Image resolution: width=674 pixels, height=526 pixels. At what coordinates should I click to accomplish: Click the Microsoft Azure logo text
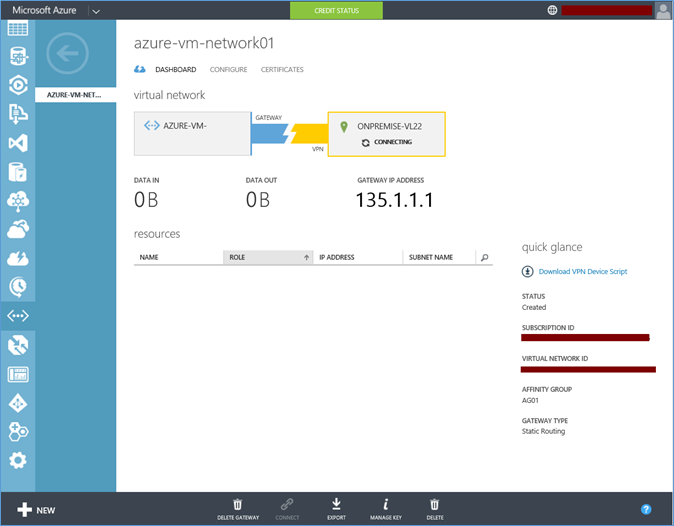[44, 10]
